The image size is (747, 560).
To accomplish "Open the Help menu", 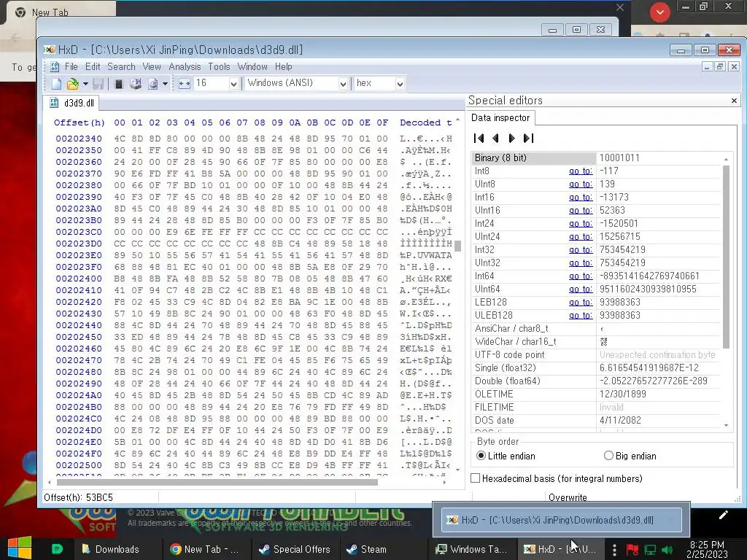I will [x=284, y=66].
